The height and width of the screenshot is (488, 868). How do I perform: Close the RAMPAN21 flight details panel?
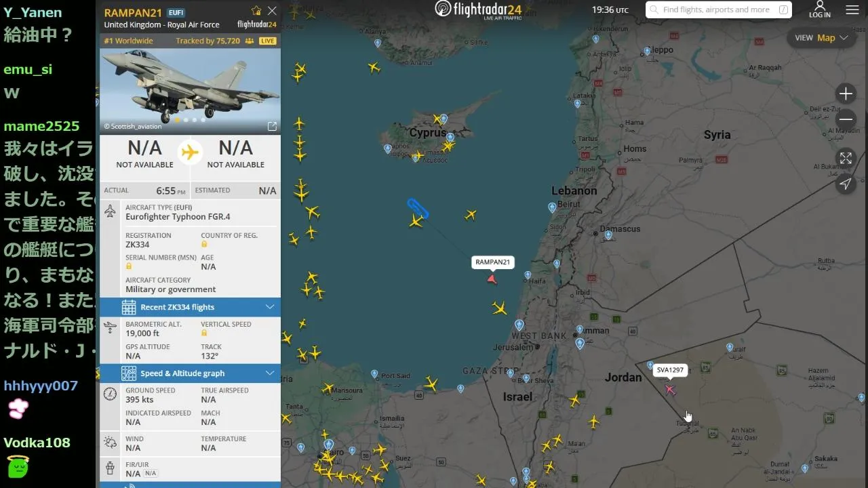[x=272, y=11]
